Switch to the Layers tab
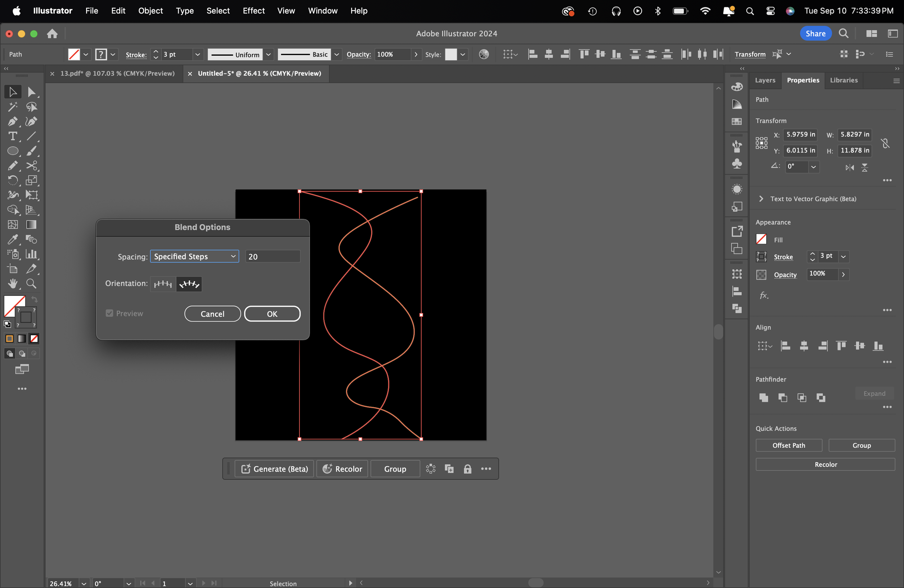 click(x=765, y=80)
